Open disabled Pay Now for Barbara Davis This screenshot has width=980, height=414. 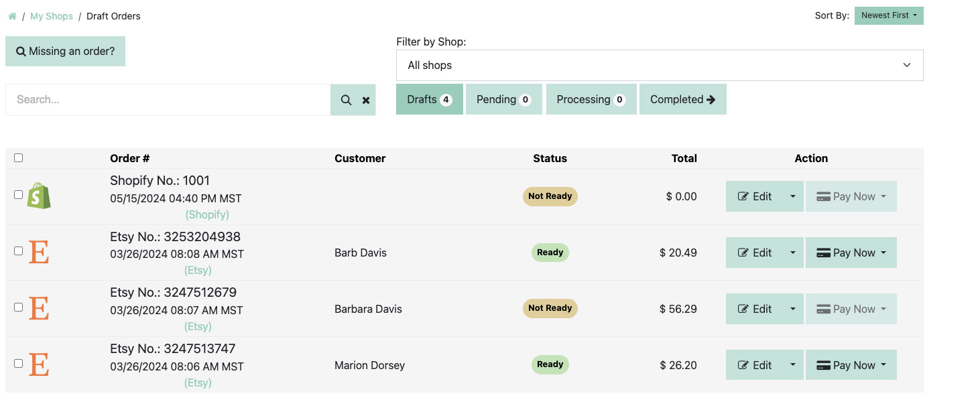851,309
